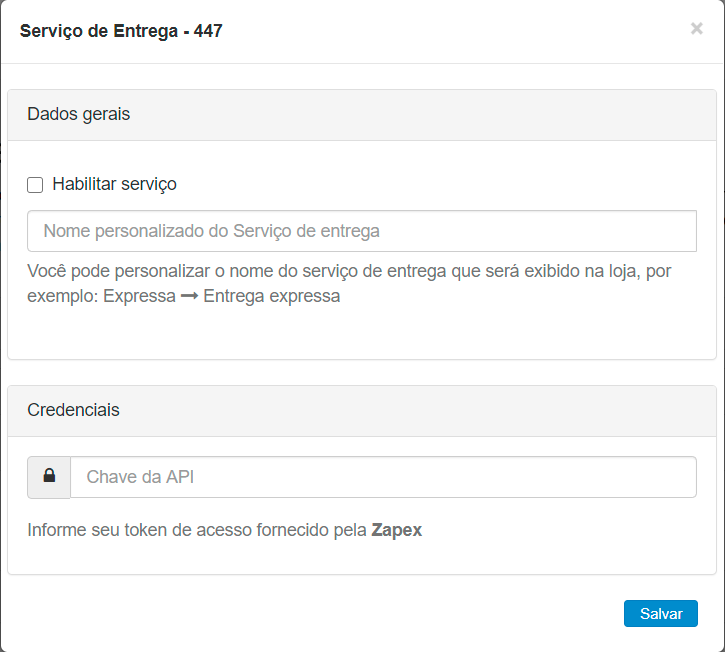Click the token access help text
Viewport: 725px width, 652px height.
197,530
